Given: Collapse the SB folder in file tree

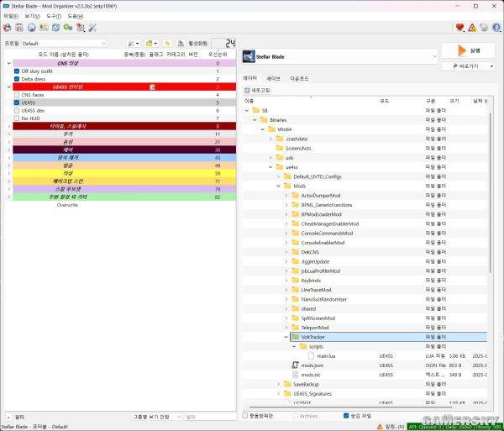Looking at the screenshot, I should coord(247,110).
